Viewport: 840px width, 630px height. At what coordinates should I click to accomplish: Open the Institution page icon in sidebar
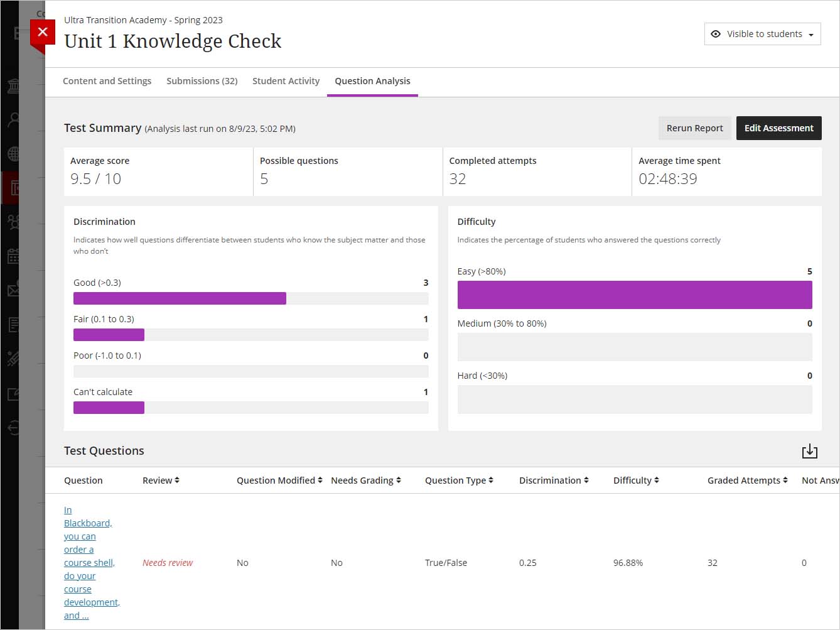[13, 86]
